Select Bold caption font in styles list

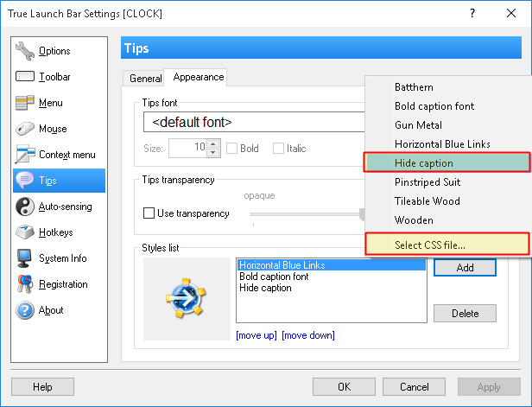click(x=275, y=277)
